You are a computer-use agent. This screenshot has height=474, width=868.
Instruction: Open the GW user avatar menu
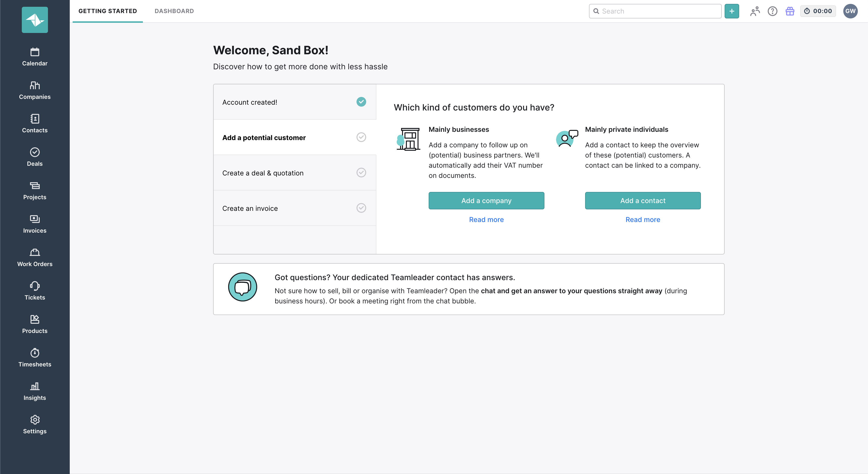click(x=850, y=11)
